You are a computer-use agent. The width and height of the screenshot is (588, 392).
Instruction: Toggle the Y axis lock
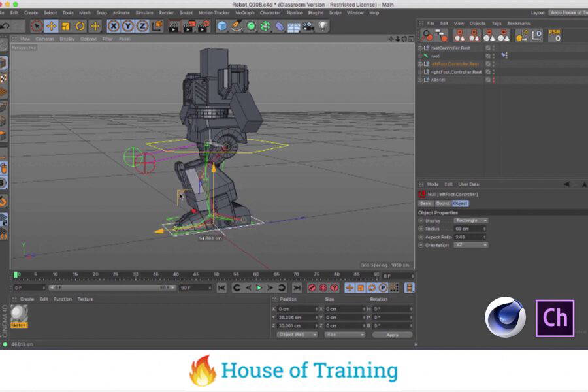(128, 26)
